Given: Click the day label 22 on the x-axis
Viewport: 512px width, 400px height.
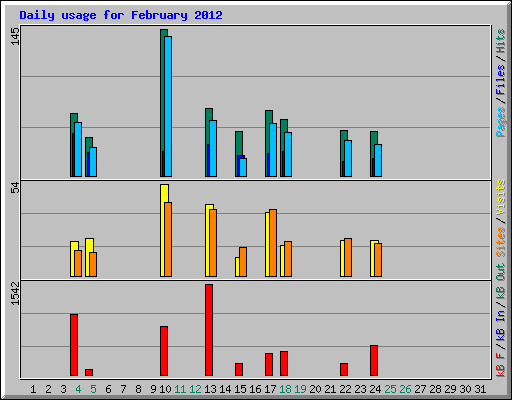Looking at the screenshot, I should point(345,389).
